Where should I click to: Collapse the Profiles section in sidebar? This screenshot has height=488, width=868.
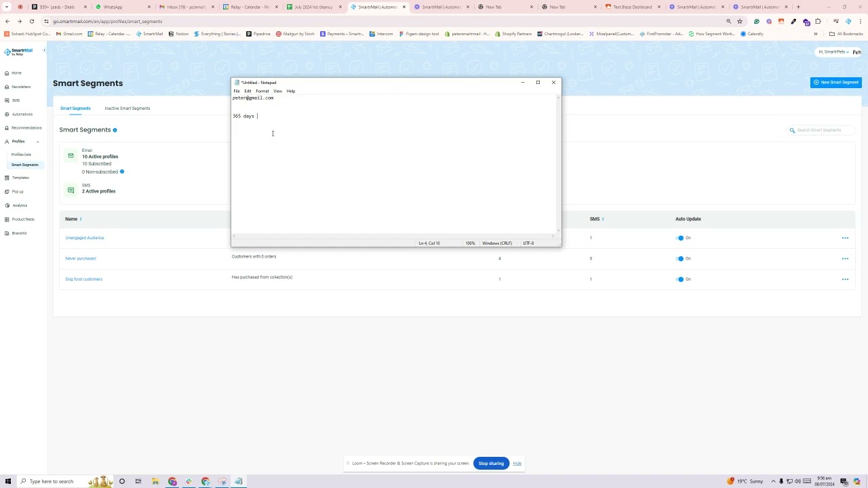click(37, 142)
